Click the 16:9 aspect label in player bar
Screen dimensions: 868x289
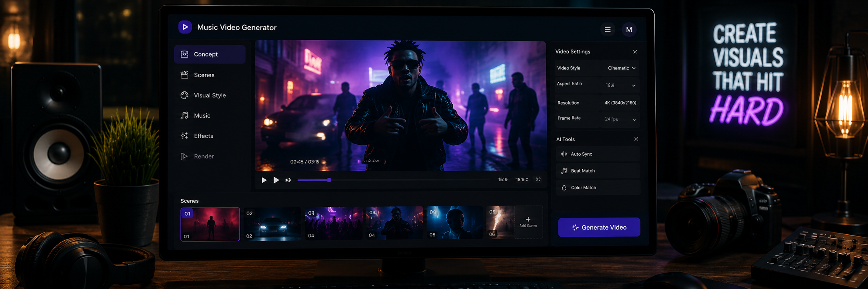(503, 180)
